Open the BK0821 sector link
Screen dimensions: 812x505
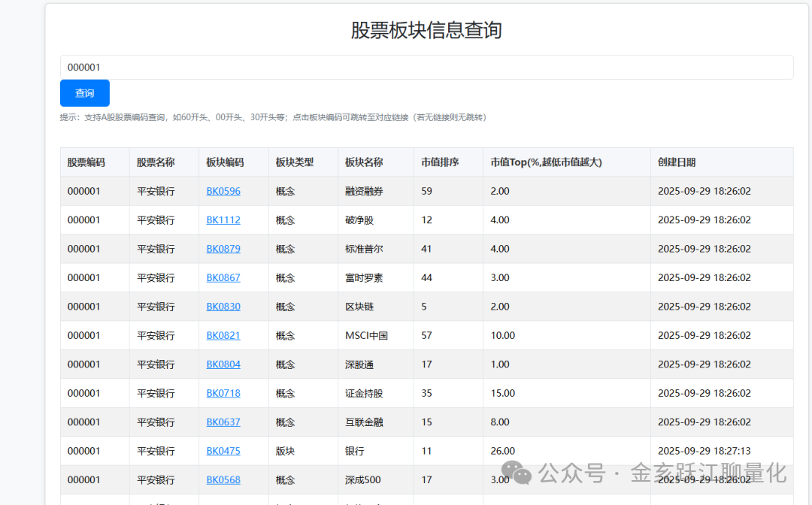(223, 335)
